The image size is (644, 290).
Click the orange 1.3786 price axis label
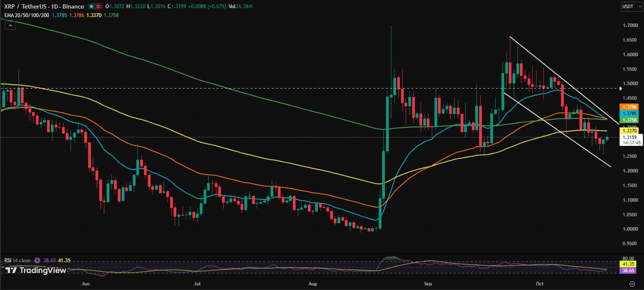click(x=628, y=106)
